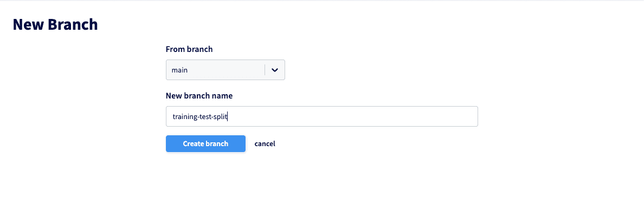
Task: Click the down-arrow icon in main selector
Action: pos(275,70)
